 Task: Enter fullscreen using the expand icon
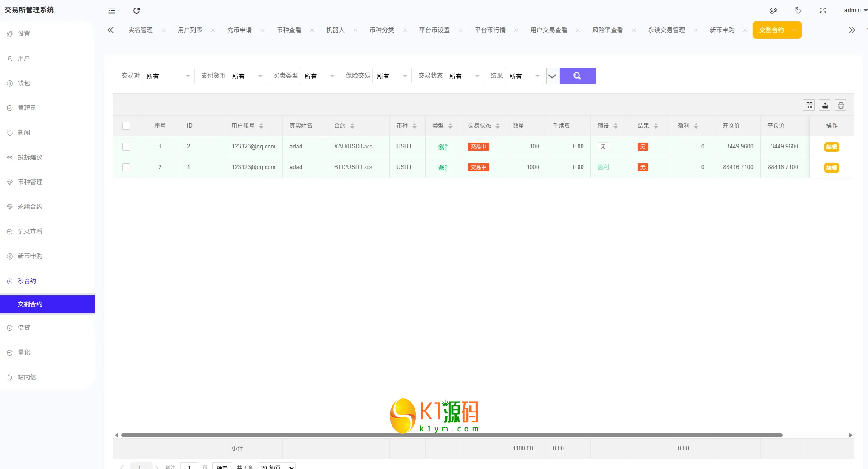(x=823, y=11)
